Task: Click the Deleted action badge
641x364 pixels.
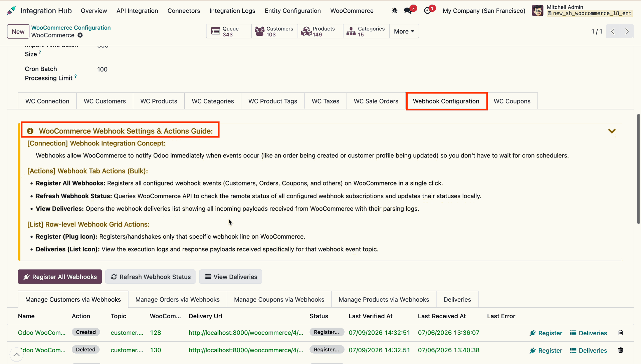Action: tap(85, 350)
